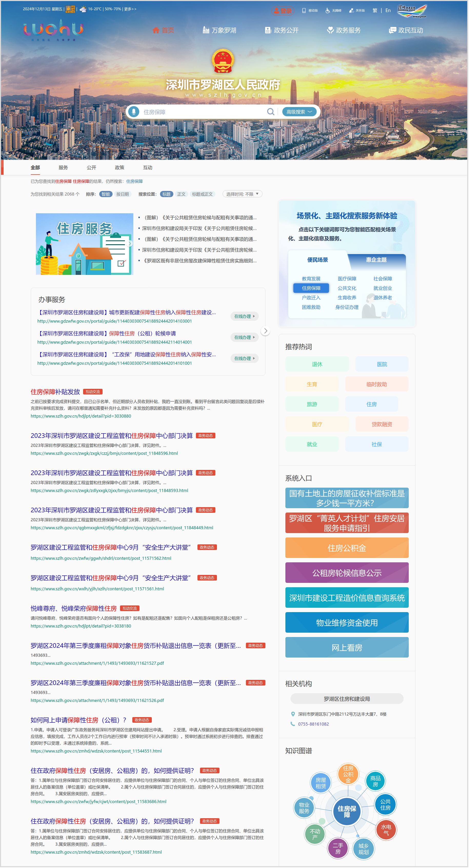Set search position to body text
This screenshot has width=469, height=868.
click(x=181, y=194)
